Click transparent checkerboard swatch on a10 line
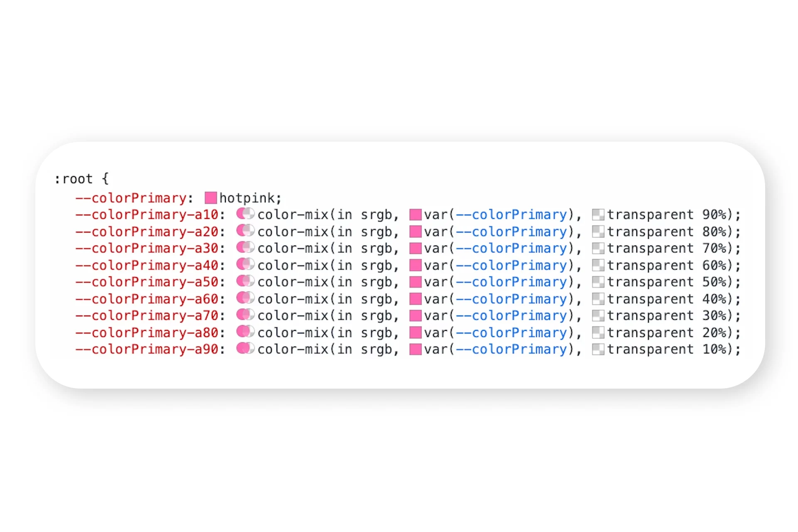This screenshot has height=532, width=798. tap(598, 215)
